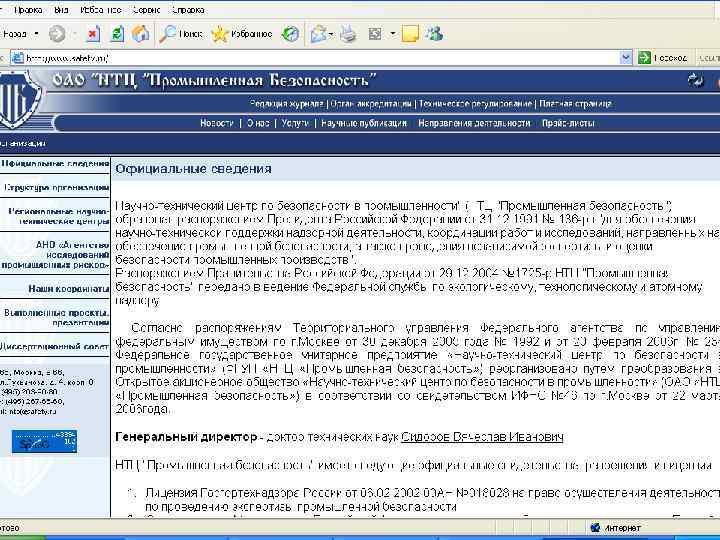
Task: Open the Сервис menu
Action: tap(146, 10)
